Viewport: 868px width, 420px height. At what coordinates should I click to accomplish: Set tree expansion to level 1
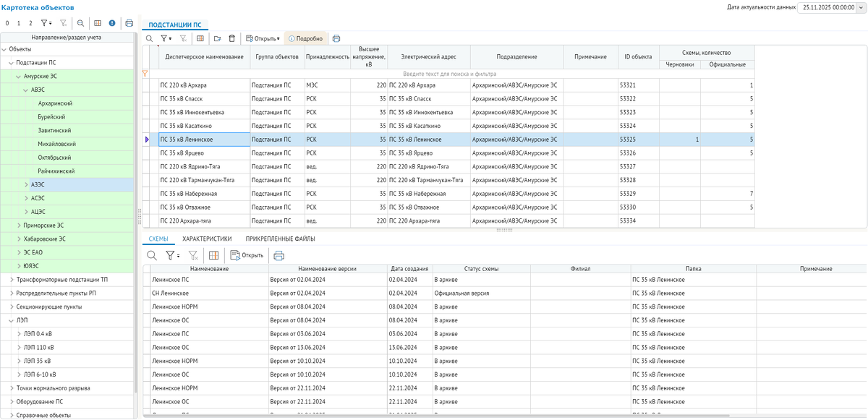click(x=19, y=23)
